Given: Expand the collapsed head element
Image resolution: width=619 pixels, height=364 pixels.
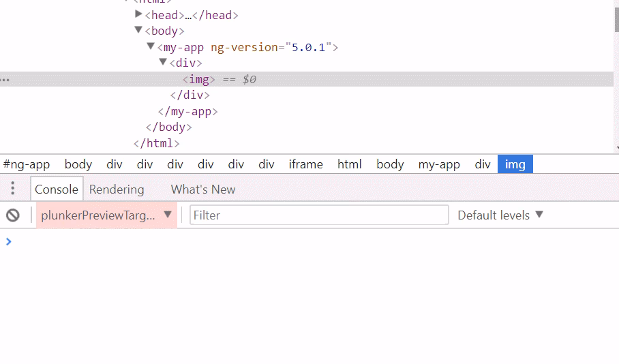Looking at the screenshot, I should 139,14.
